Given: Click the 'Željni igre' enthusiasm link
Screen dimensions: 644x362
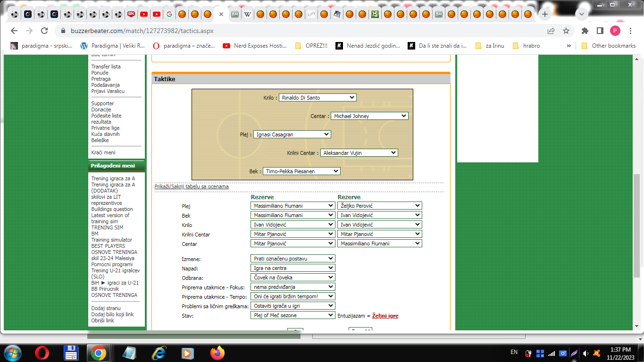Looking at the screenshot, I should [385, 316].
